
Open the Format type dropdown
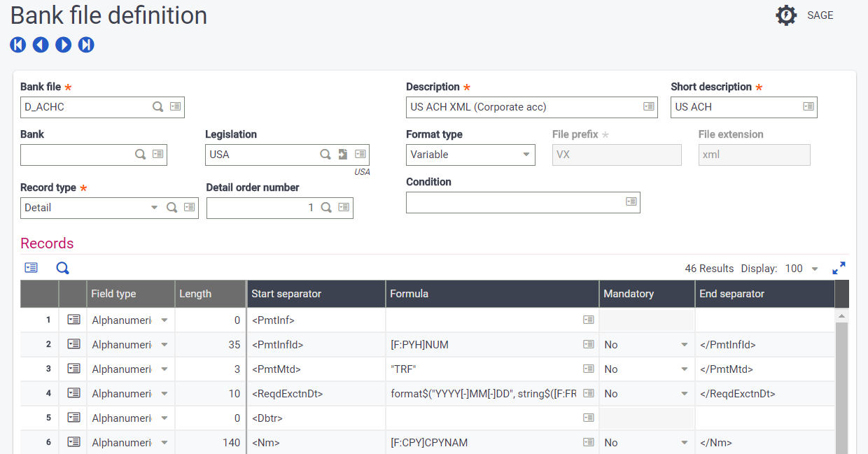pyautogui.click(x=526, y=155)
